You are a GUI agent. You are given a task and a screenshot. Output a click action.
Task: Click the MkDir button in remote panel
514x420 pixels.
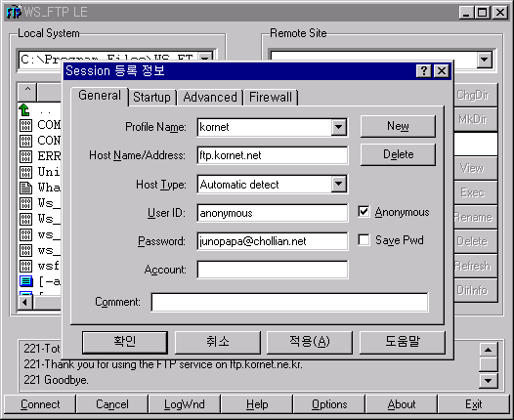[476, 119]
